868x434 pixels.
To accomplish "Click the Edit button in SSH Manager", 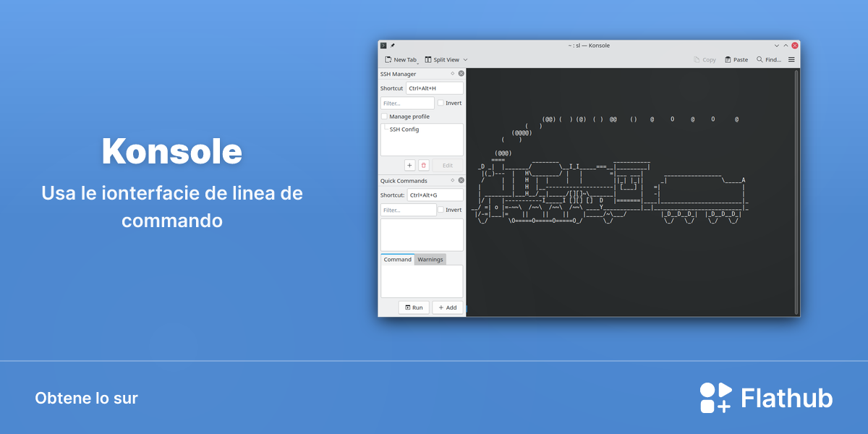I will point(448,166).
